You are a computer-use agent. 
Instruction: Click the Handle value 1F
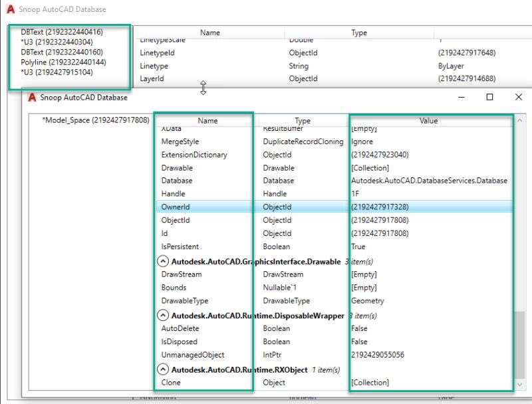[x=355, y=194]
